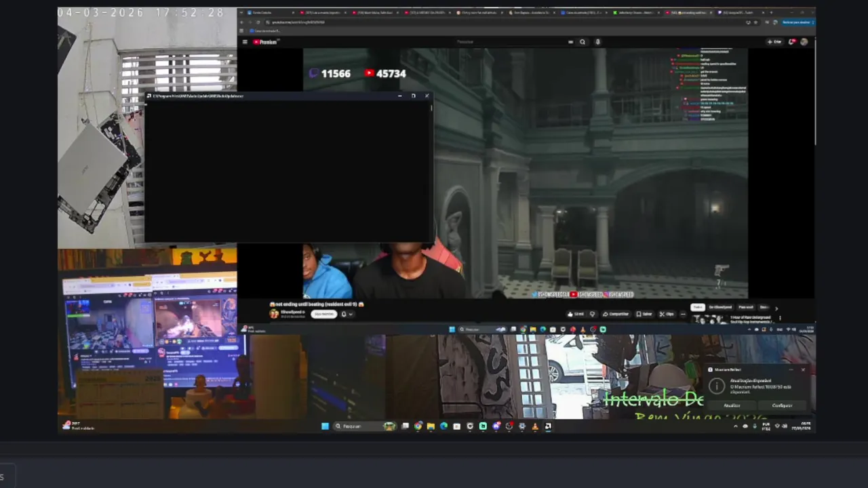Image resolution: width=868 pixels, height=488 pixels.
Task: Click the YouTube magnifier search button
Action: 583,42
